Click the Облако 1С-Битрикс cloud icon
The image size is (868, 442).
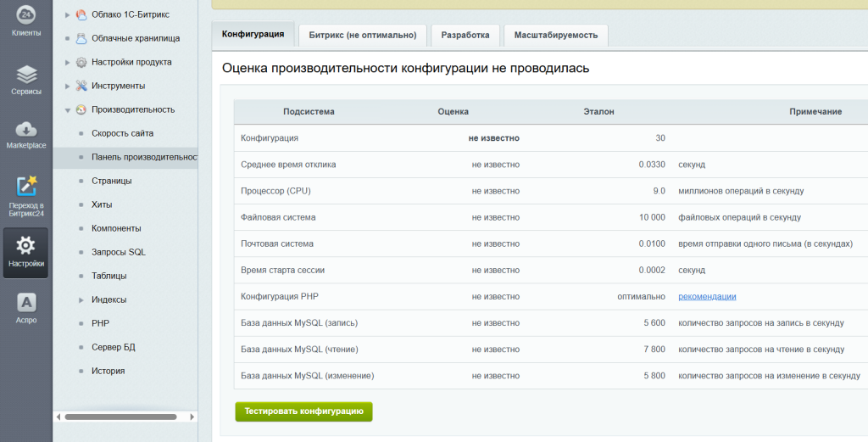click(81, 14)
